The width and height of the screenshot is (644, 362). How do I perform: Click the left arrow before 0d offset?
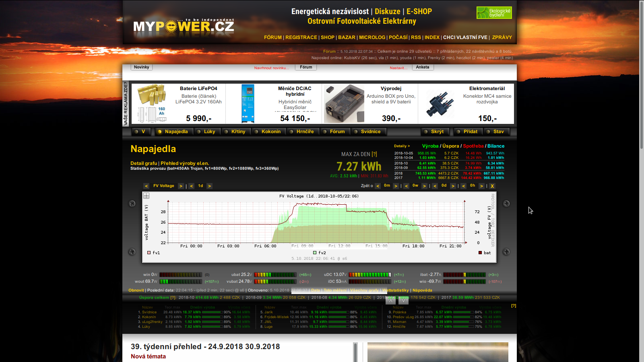click(435, 186)
